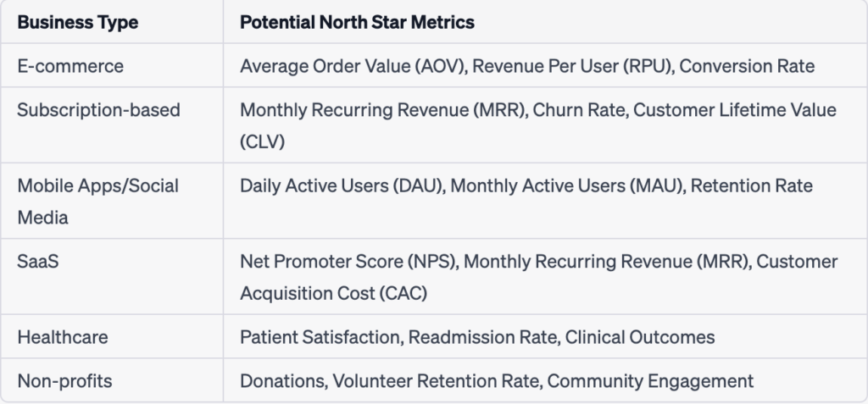Click the (CLV) abbreviation text
The image size is (868, 404).
(x=263, y=141)
